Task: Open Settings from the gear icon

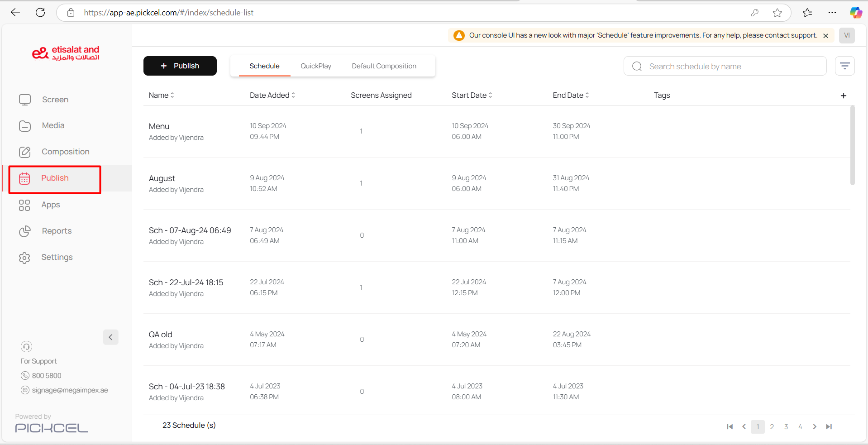Action: tap(24, 258)
